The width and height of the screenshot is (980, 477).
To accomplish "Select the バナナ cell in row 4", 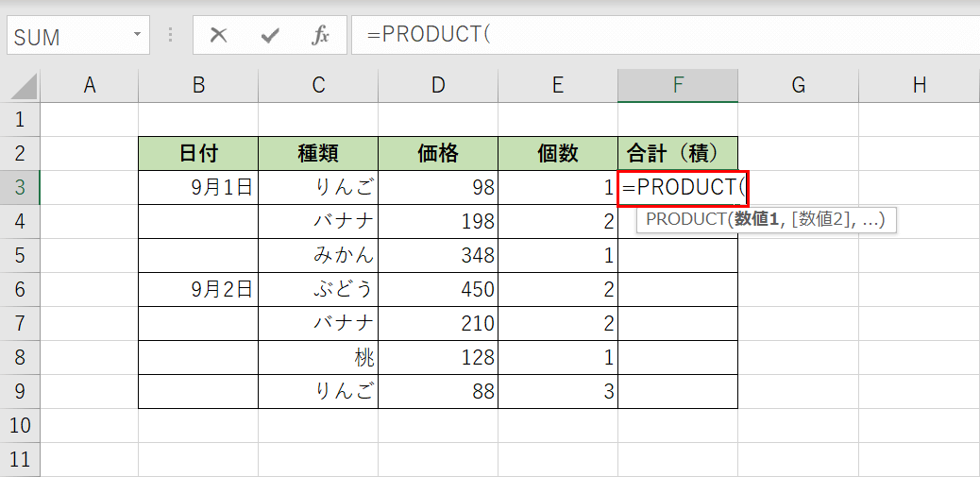I will (x=318, y=221).
